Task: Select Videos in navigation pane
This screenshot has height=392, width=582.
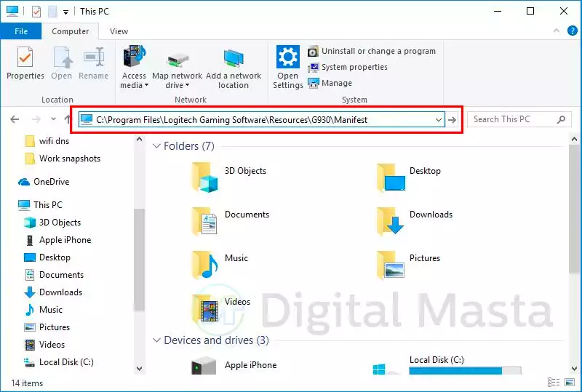Action: 44,345
